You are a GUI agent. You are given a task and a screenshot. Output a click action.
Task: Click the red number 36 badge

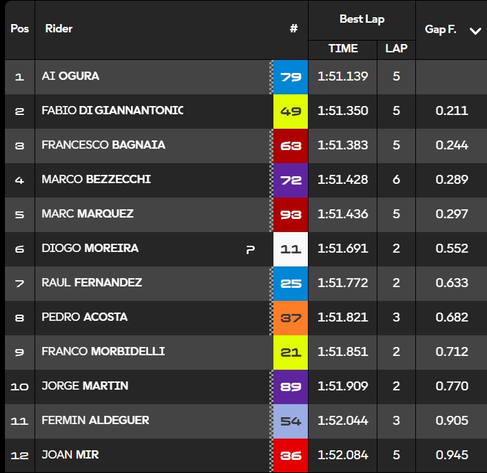tap(291, 456)
